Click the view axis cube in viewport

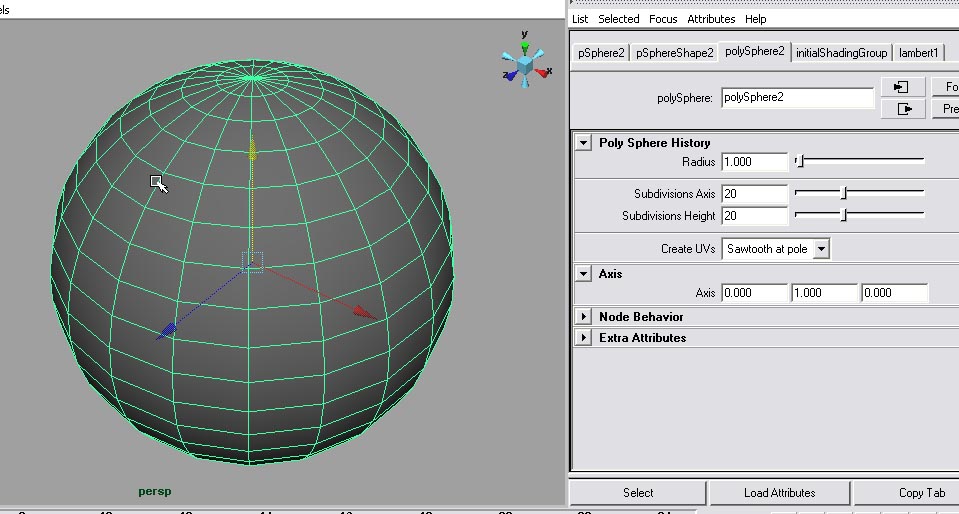click(x=525, y=64)
